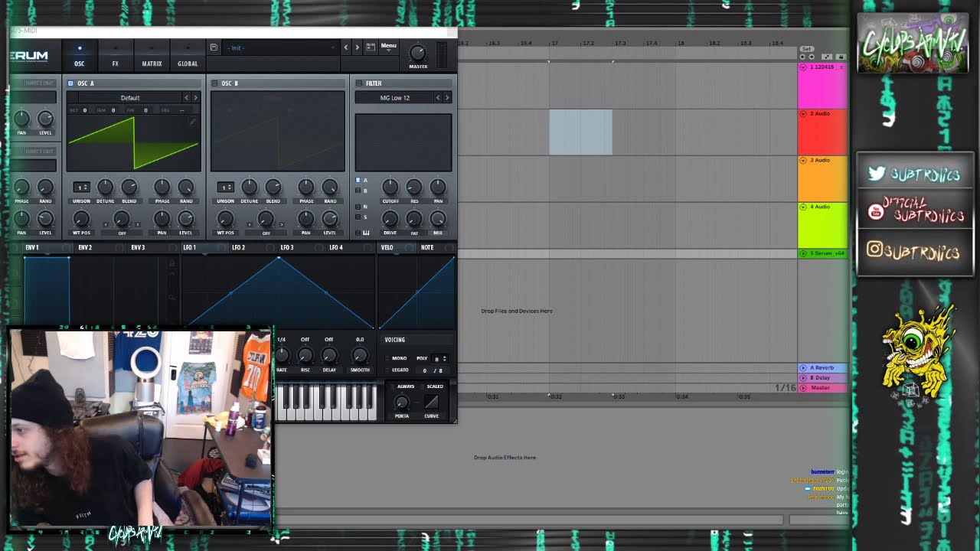Switch to Serum MATRIX tab

[152, 57]
